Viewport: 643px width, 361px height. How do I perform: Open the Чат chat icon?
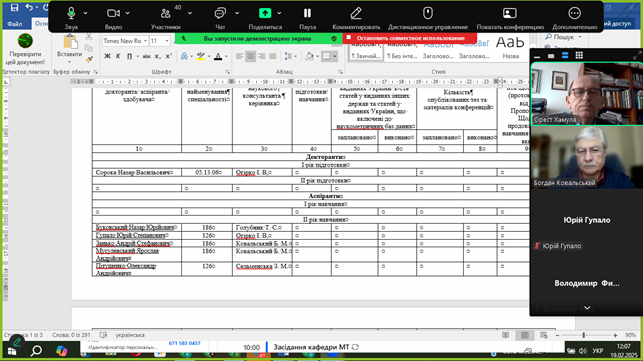click(220, 14)
